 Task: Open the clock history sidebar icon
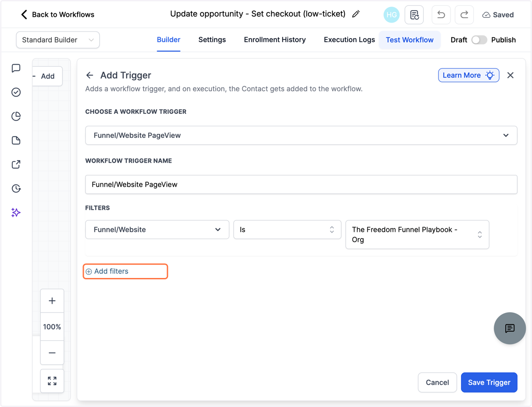[16, 188]
